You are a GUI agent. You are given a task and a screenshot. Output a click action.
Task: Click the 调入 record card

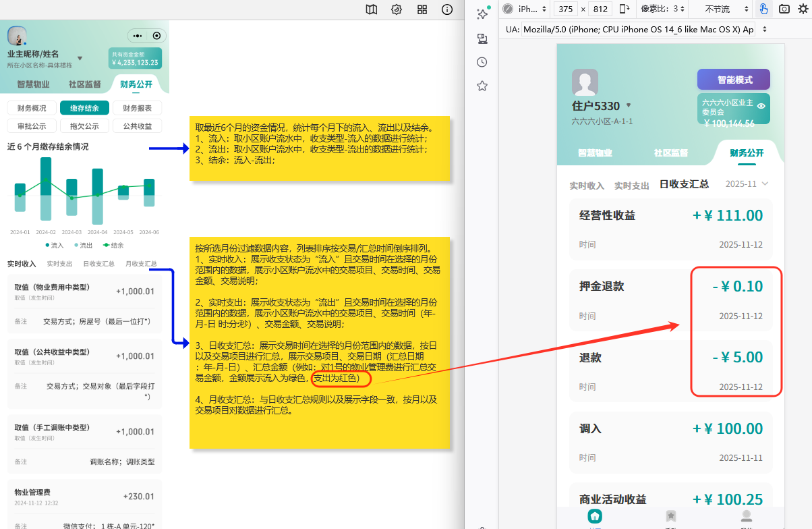[x=671, y=443]
